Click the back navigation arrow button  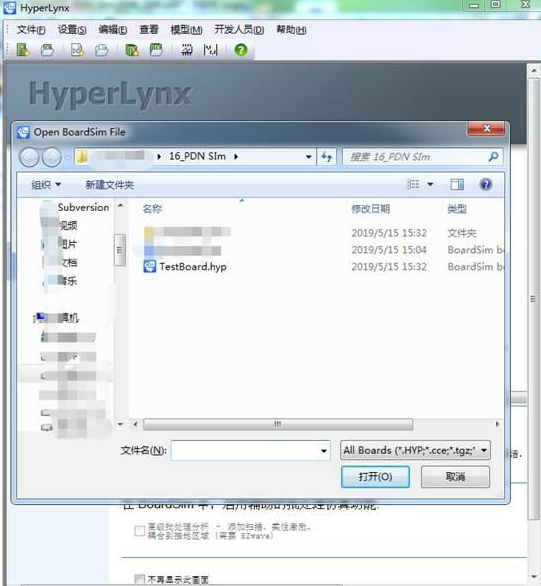tap(29, 157)
